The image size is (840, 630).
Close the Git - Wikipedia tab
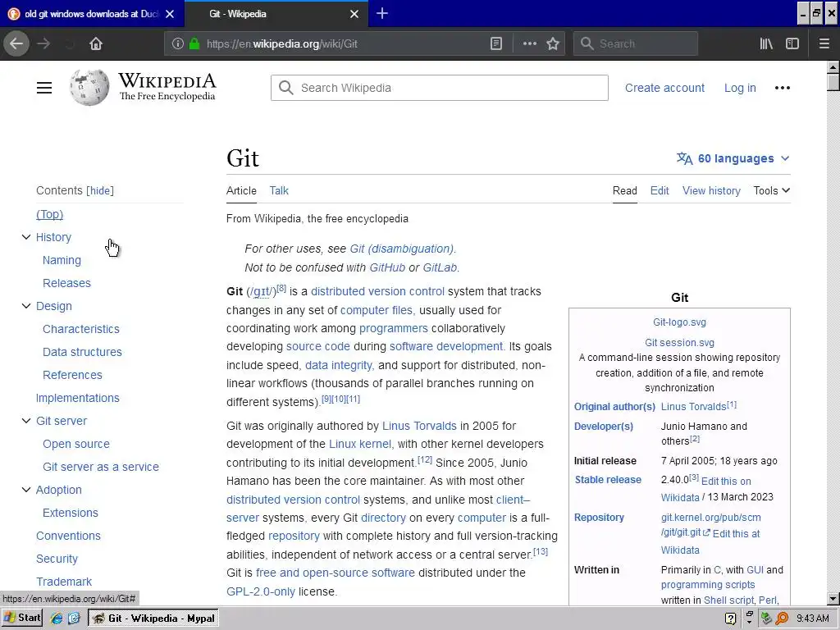click(354, 14)
